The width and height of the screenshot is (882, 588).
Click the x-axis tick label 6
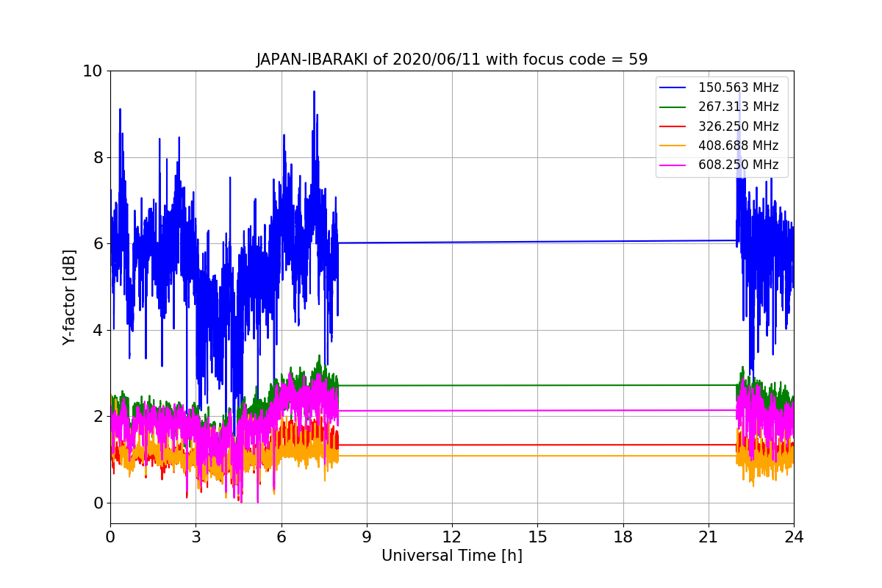tap(282, 537)
